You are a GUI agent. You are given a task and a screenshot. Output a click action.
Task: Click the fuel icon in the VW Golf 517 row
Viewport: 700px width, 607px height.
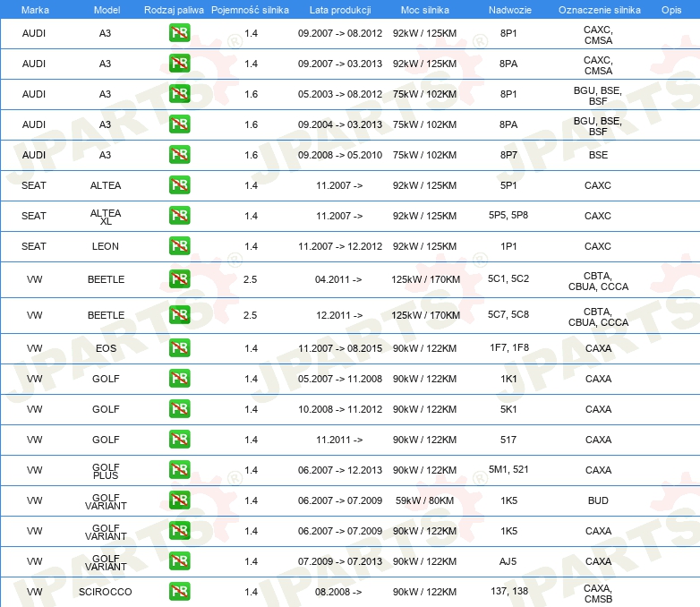(179, 439)
